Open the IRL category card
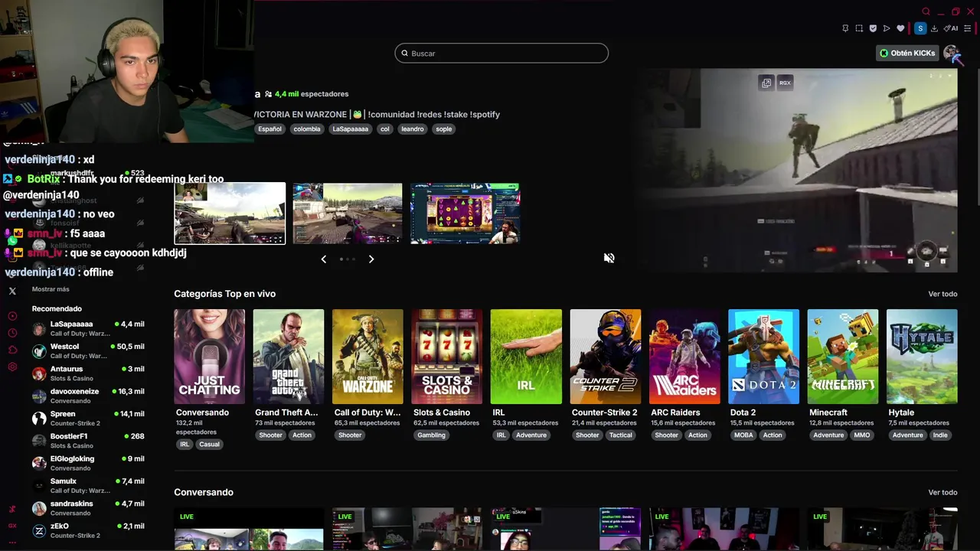980x551 pixels. pyautogui.click(x=526, y=357)
